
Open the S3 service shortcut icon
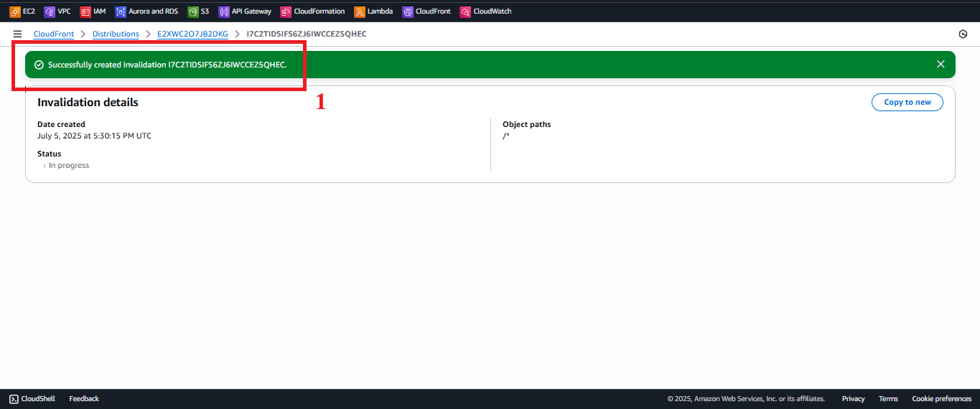[192, 11]
